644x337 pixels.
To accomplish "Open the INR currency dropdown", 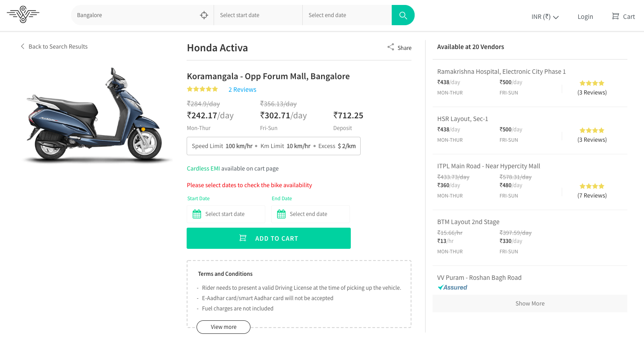I will 545,17.
